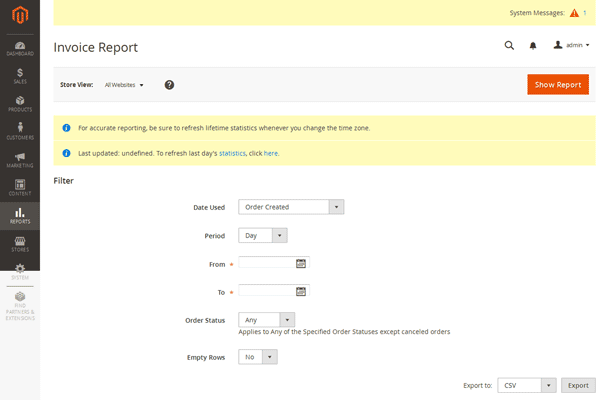The width and height of the screenshot is (600, 400).
Task: Open the Content sidebar menu
Action: click(x=19, y=188)
